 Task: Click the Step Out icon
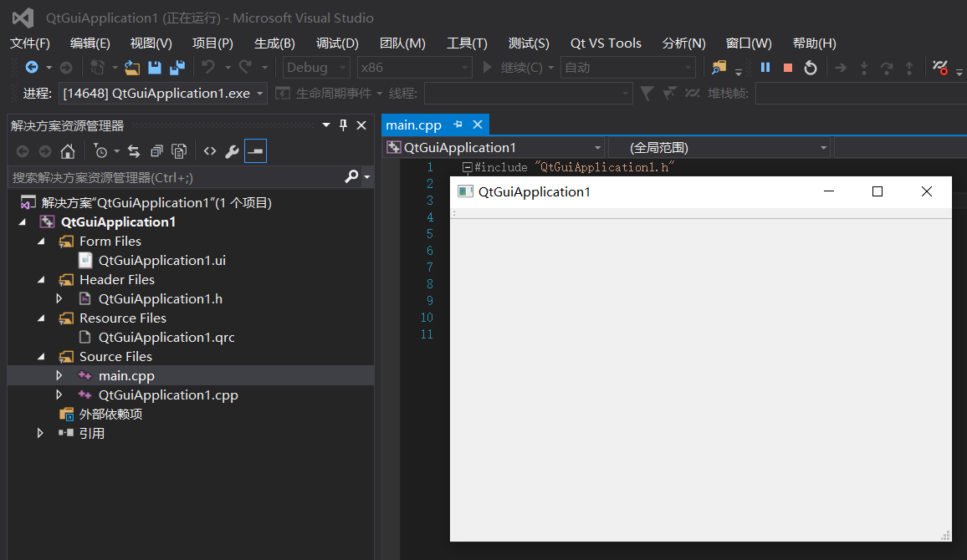click(x=909, y=67)
